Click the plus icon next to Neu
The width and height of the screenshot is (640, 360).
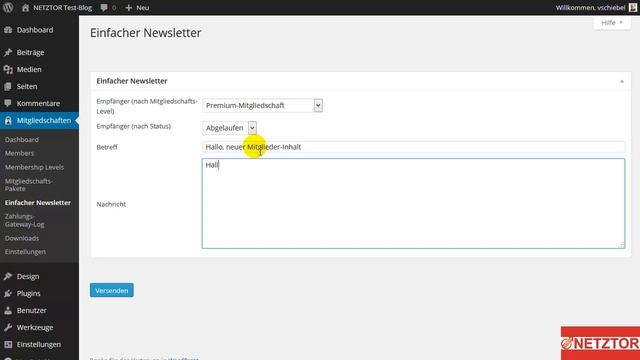128,7
